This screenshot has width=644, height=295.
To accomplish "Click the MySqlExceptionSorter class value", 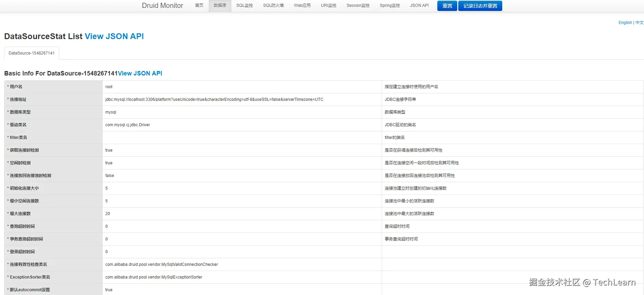I will click(x=154, y=277).
